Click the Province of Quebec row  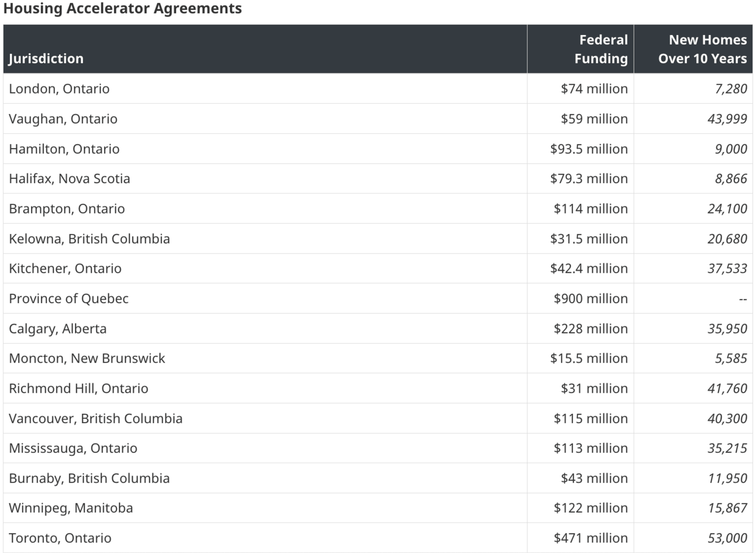(x=378, y=298)
